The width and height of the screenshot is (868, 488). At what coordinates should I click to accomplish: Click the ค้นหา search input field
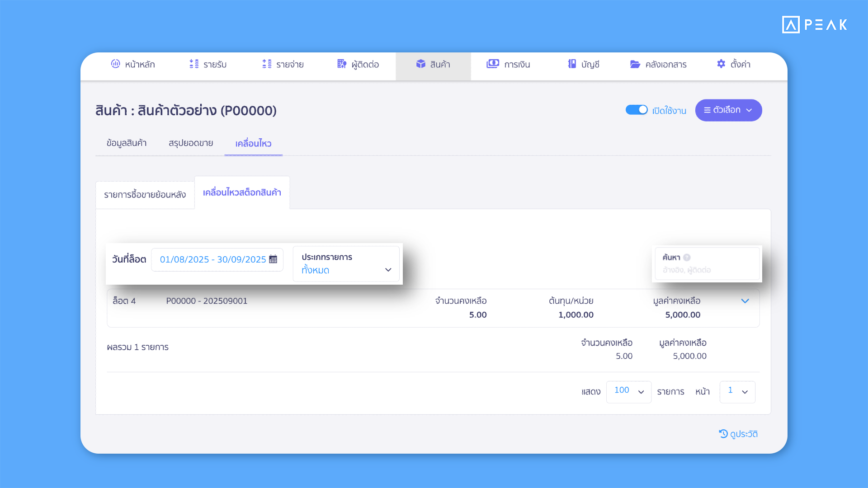707,270
